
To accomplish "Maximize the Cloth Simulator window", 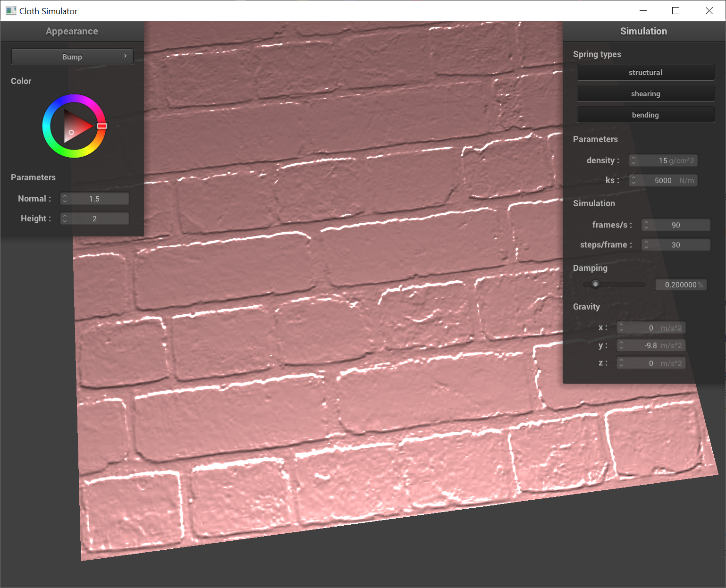I will (x=676, y=11).
